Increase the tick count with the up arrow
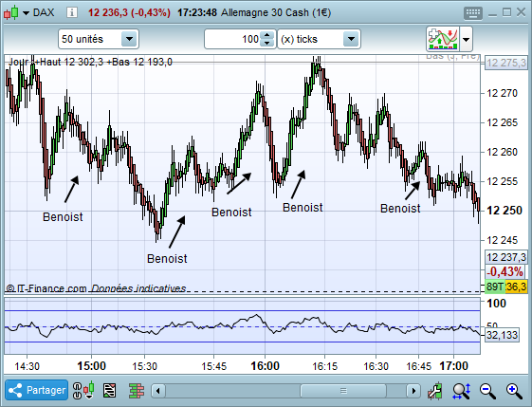532x407 pixels. point(267,34)
